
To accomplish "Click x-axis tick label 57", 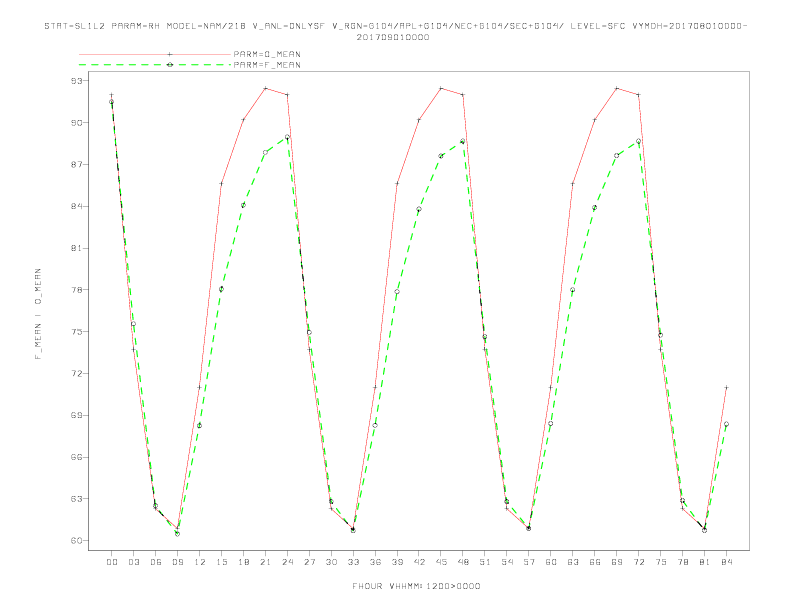I will pos(529,562).
